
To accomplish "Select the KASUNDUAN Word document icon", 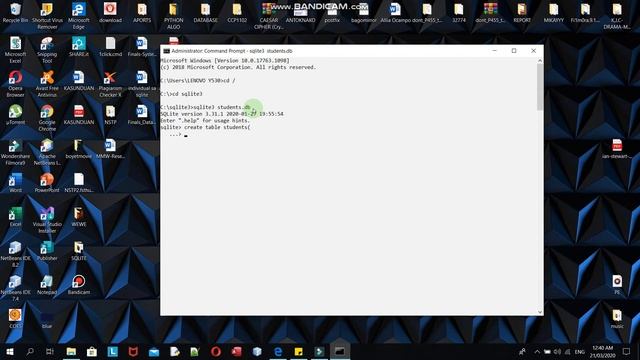I will point(79,81).
